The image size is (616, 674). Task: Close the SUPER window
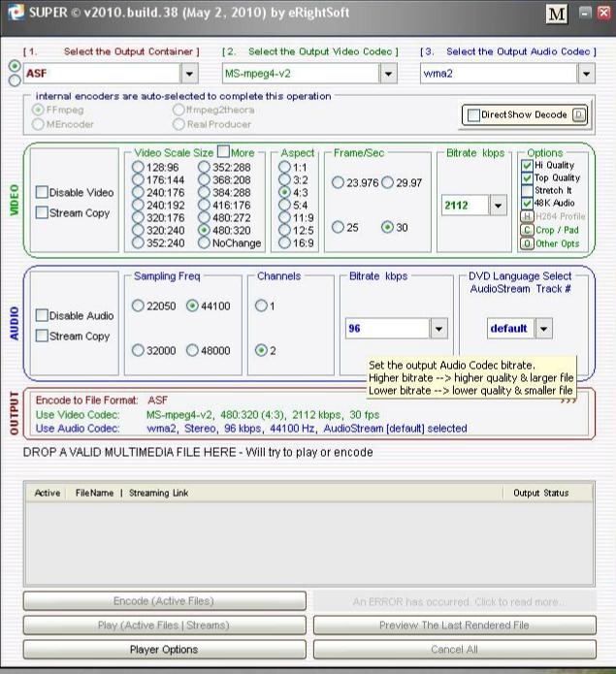pos(604,12)
